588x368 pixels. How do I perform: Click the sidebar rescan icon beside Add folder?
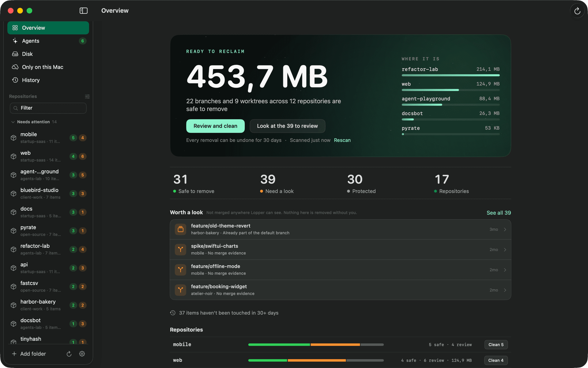click(69, 354)
